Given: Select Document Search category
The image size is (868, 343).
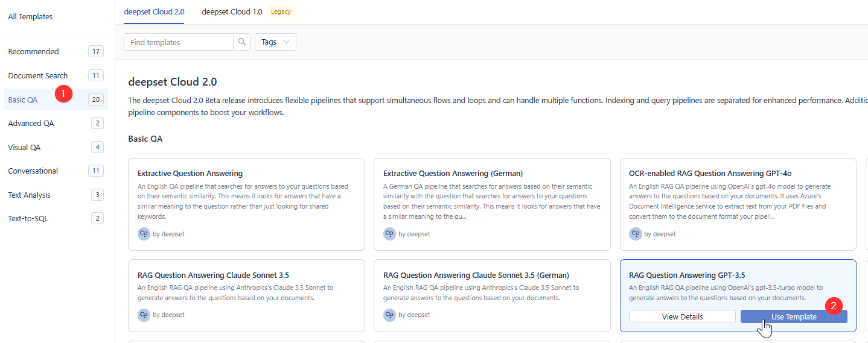Looking at the screenshot, I should [38, 76].
